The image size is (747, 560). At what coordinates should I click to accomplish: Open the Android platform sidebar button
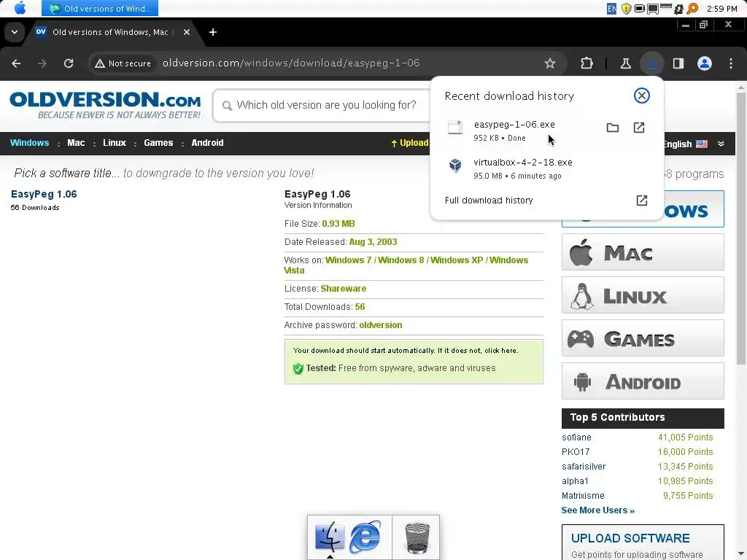coord(643,381)
